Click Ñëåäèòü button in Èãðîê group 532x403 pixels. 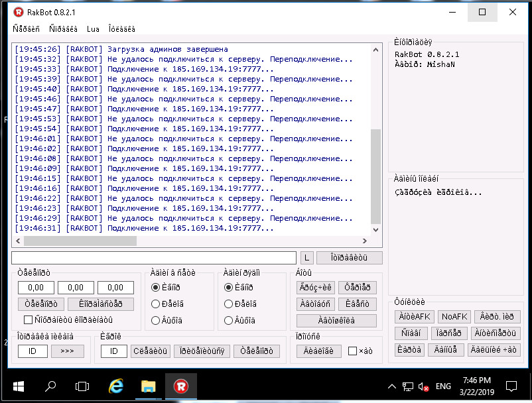(x=151, y=351)
